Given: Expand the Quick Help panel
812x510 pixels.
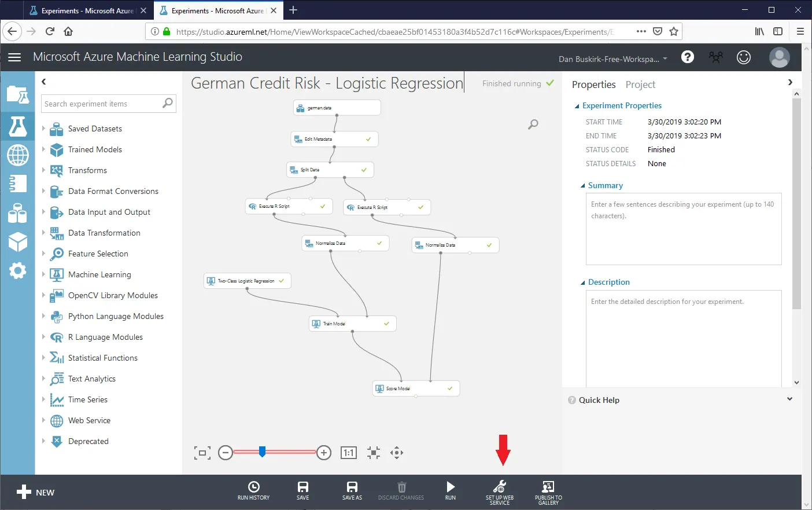Looking at the screenshot, I should coord(789,399).
